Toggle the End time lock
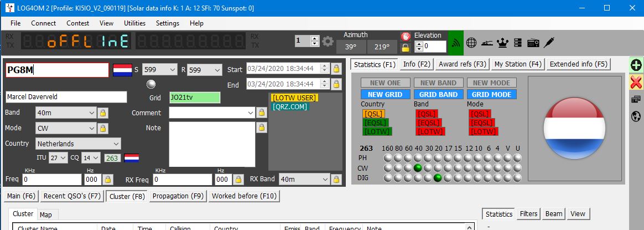644x230 pixels. 336,84
